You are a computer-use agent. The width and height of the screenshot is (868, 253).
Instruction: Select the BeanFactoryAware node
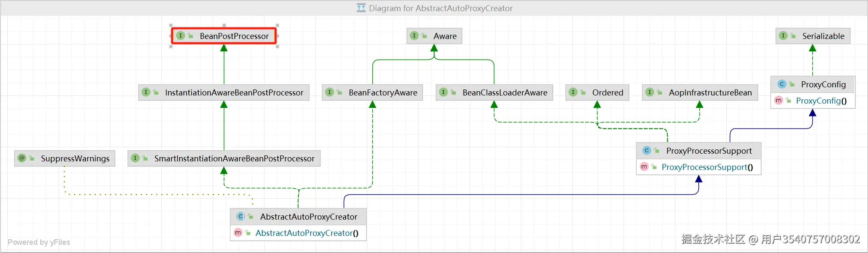click(x=372, y=92)
